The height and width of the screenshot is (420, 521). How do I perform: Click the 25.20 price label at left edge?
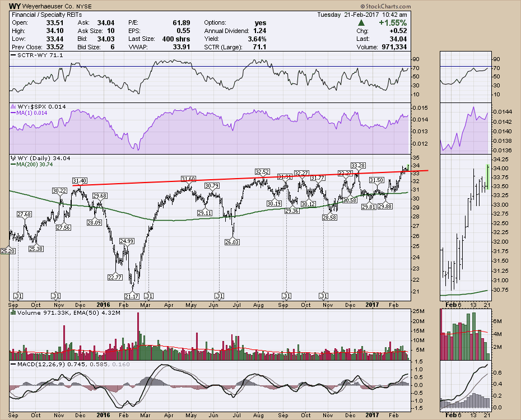pyautogui.click(x=8, y=251)
